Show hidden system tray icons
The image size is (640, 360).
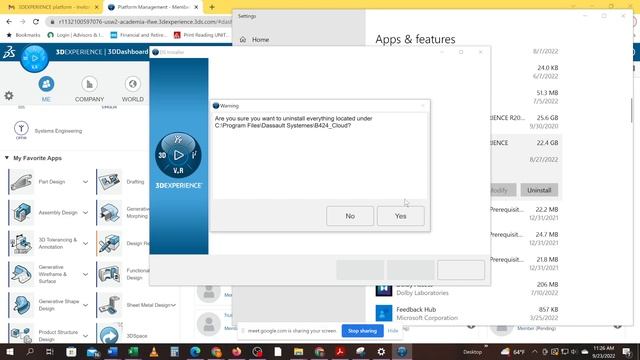click(535, 351)
